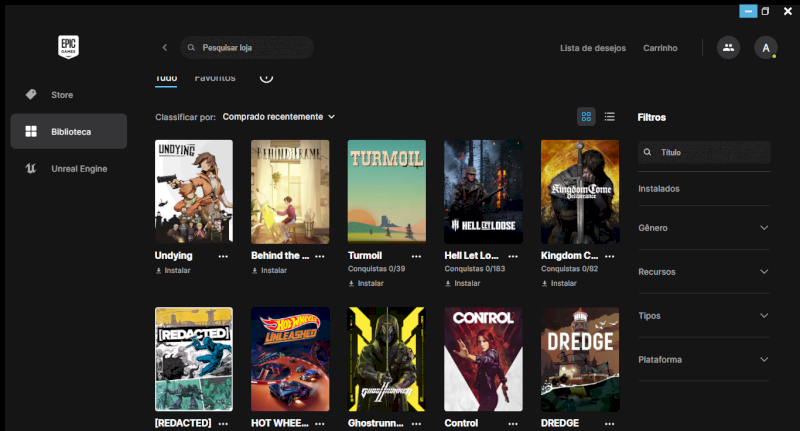The height and width of the screenshot is (431, 800).
Task: Filter by Instalados games
Action: point(659,188)
